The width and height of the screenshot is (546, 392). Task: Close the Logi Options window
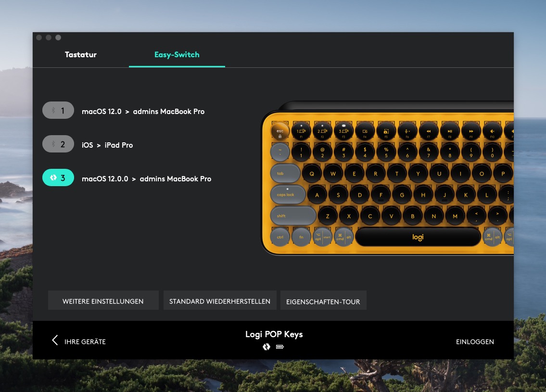39,38
